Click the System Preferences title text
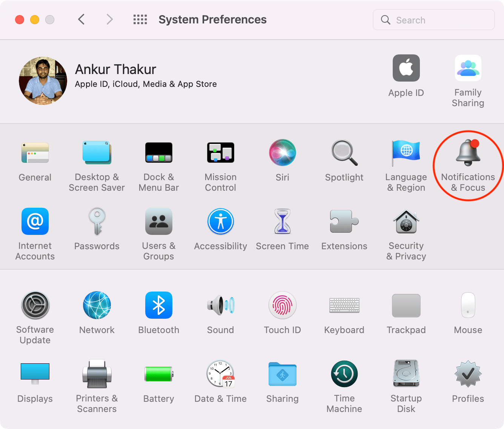 pyautogui.click(x=212, y=19)
